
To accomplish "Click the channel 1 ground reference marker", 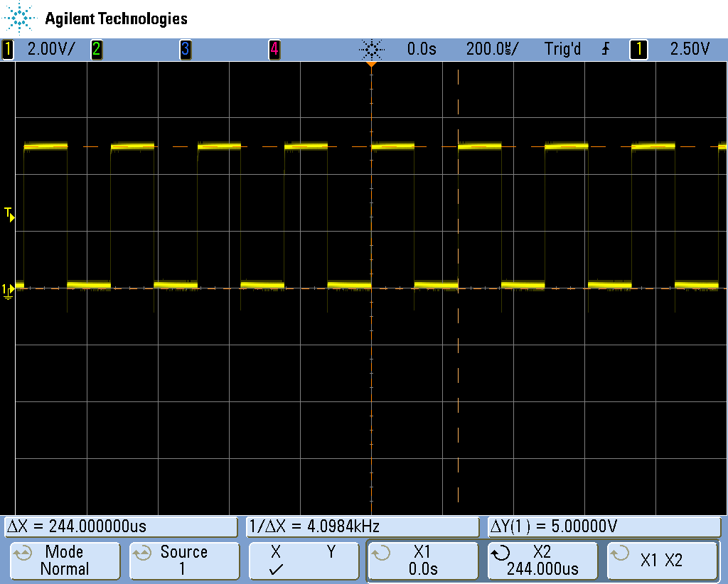I will pyautogui.click(x=8, y=289).
